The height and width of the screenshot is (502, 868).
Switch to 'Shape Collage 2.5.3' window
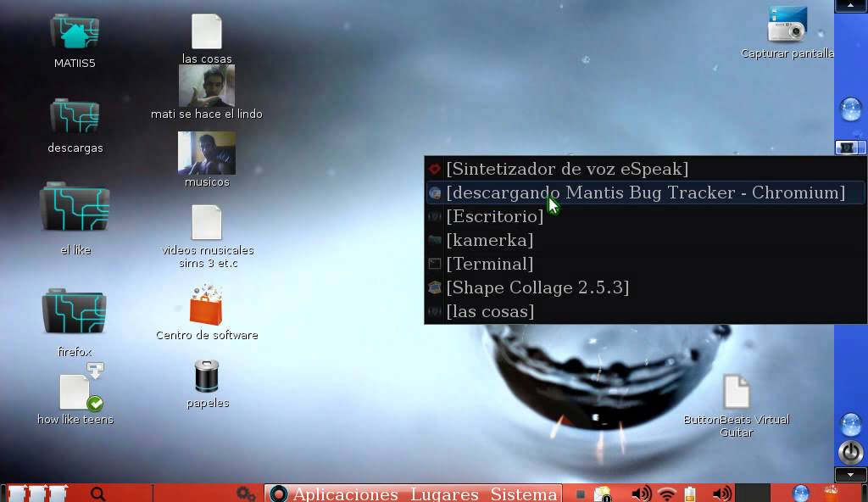pos(645,288)
